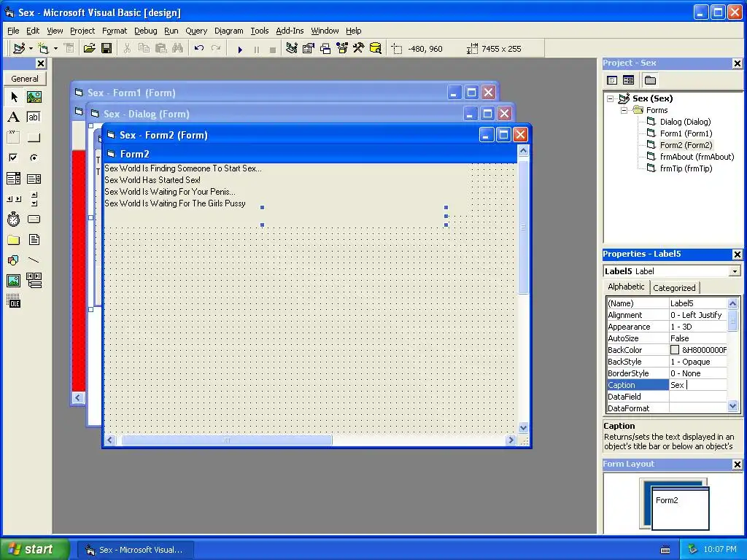This screenshot has width=747, height=560.
Task: Open the Add Project dropdown arrow in toolbar
Action: point(31,49)
